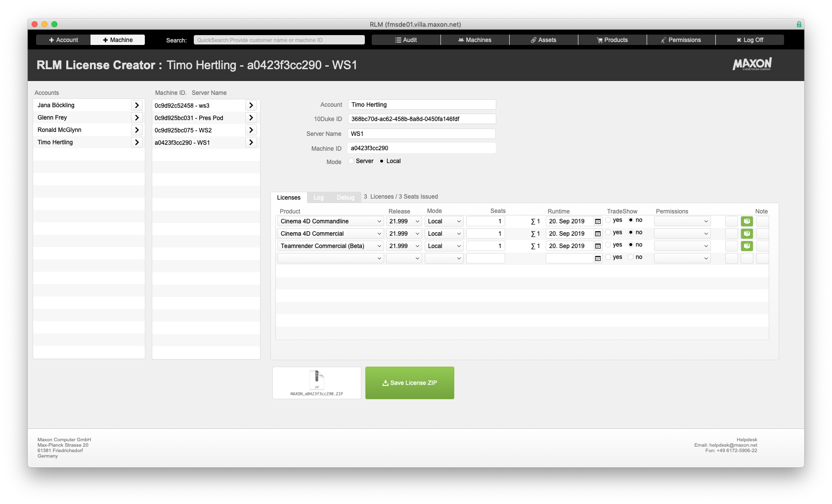Open arrow for machine 0c9d925bc031 - Pres Pod
This screenshot has width=832, height=504.
[251, 118]
